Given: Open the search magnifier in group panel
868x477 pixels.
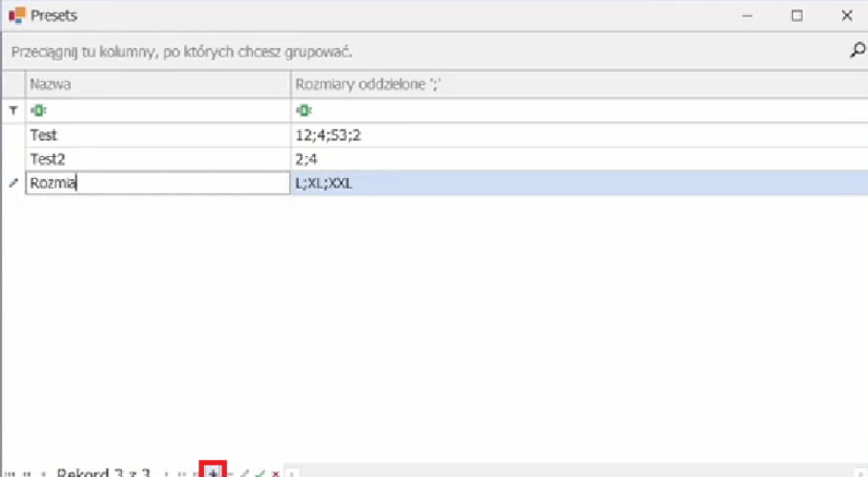Looking at the screenshot, I should tap(857, 50).
